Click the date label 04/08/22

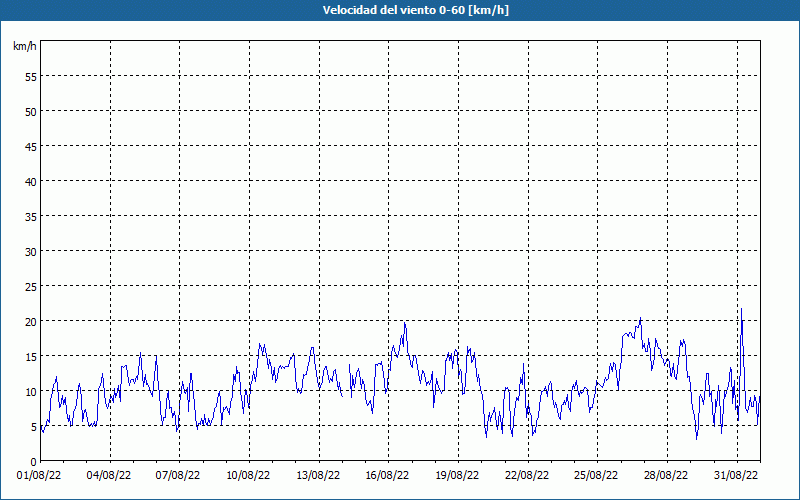coord(109,476)
